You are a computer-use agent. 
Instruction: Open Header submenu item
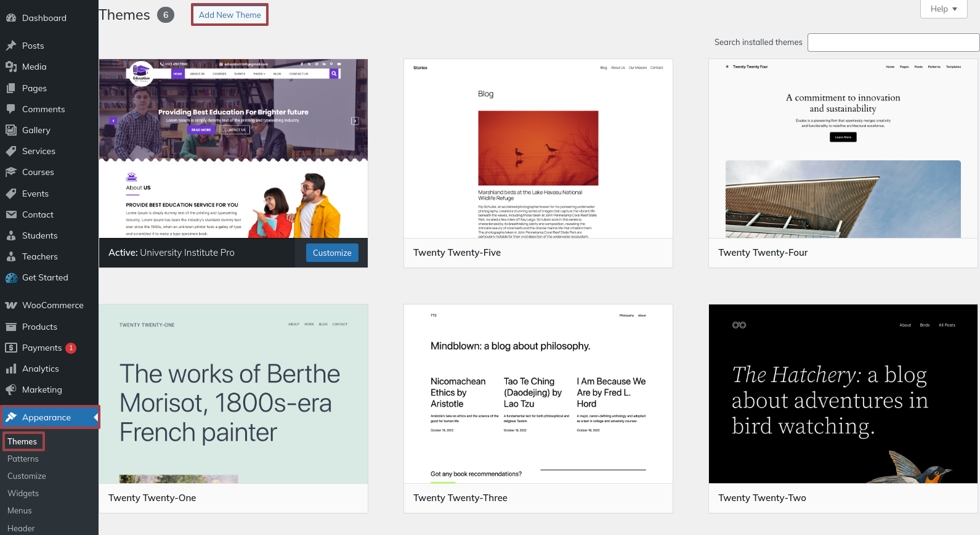pyautogui.click(x=21, y=528)
